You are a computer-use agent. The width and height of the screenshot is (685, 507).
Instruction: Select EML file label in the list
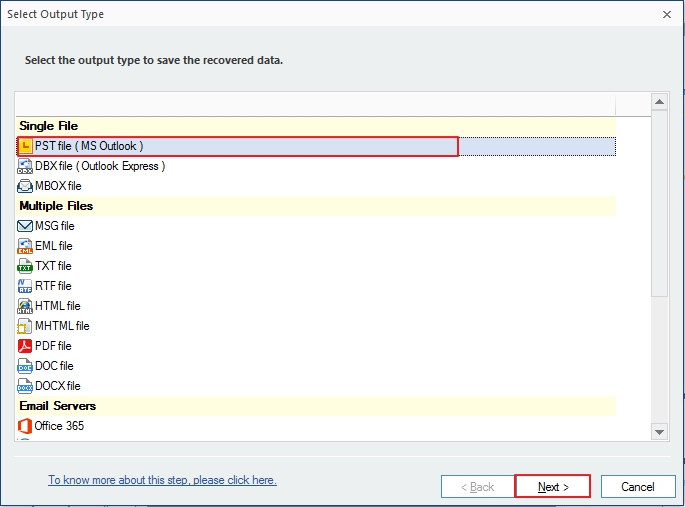[54, 246]
